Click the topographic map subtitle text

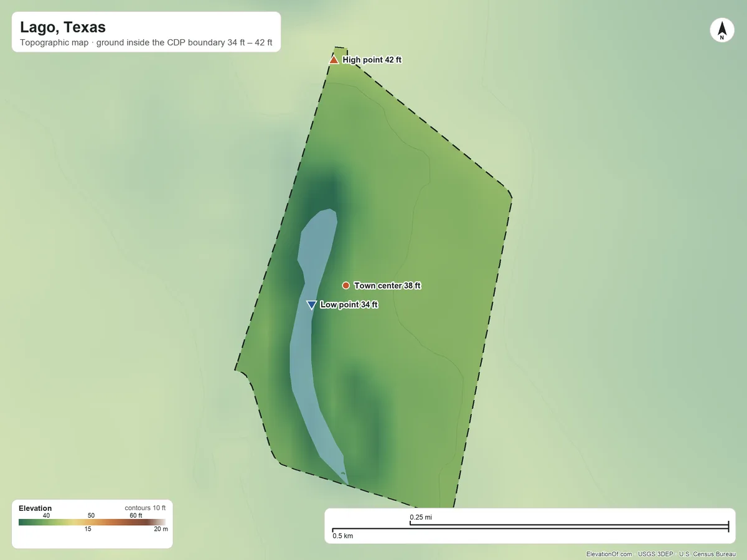146,44
